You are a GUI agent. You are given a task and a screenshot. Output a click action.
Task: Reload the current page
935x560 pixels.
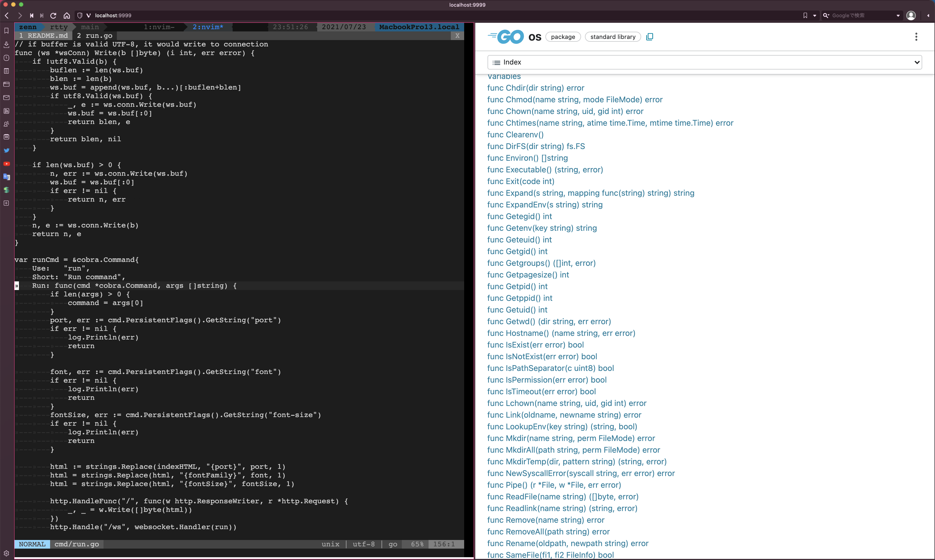(x=53, y=16)
